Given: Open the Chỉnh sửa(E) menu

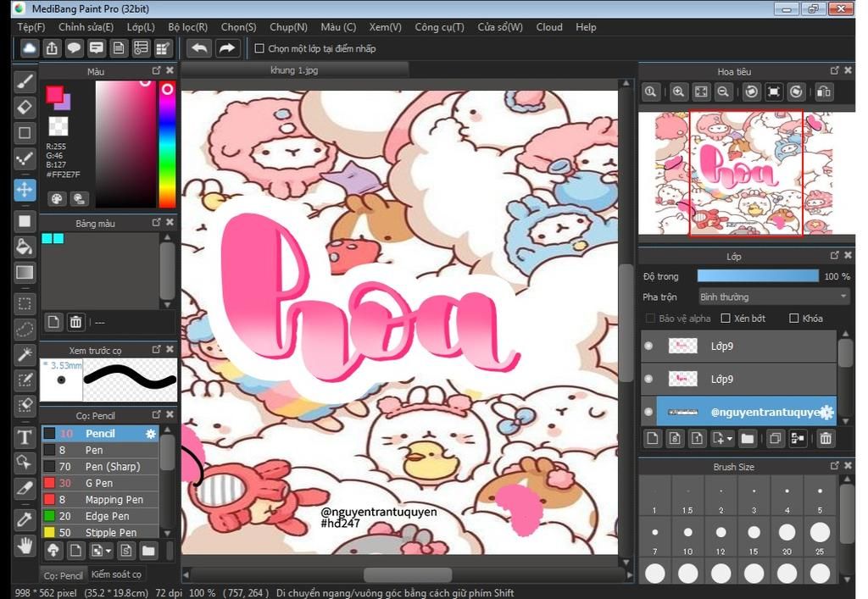Looking at the screenshot, I should click(86, 26).
